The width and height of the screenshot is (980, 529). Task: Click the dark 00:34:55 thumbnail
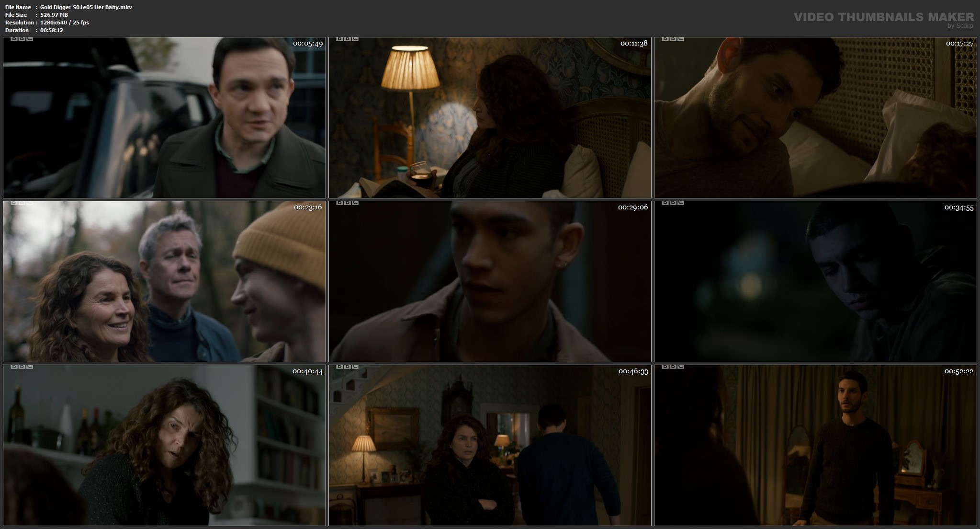click(x=815, y=281)
